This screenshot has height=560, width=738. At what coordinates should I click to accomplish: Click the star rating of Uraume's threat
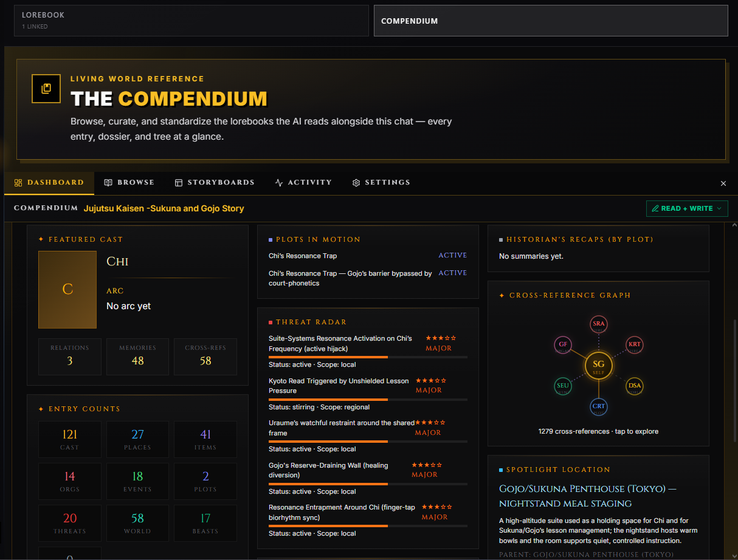click(430, 423)
